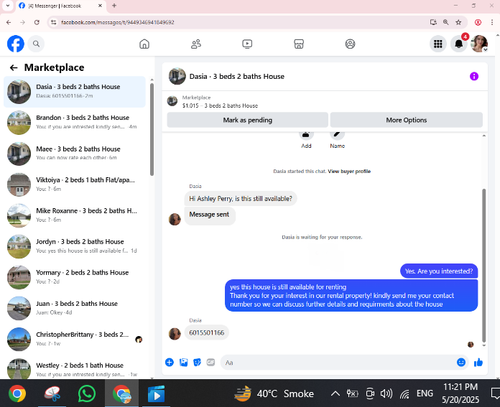The image size is (500, 407).
Task: Select Yormary 2 beds 2 baths chat
Action: click(75, 277)
